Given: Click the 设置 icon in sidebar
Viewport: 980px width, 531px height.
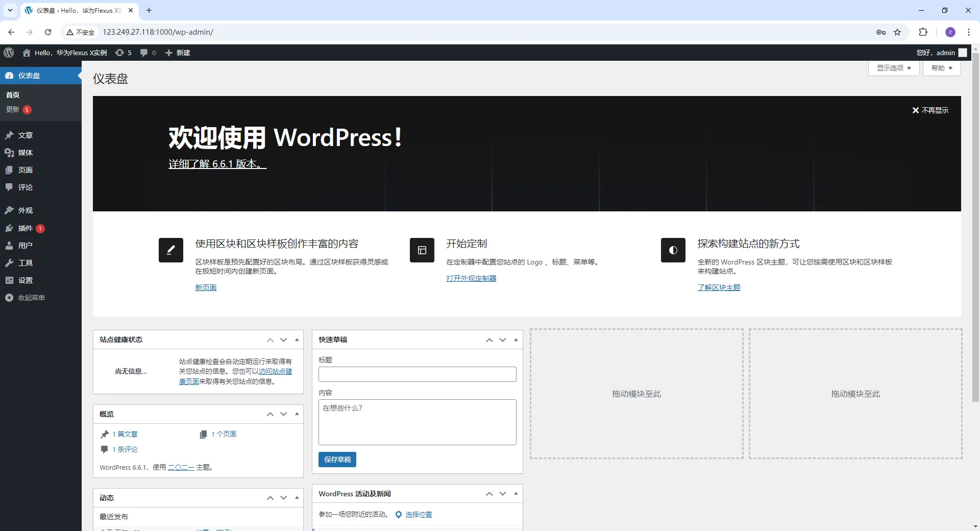Looking at the screenshot, I should click(9, 280).
